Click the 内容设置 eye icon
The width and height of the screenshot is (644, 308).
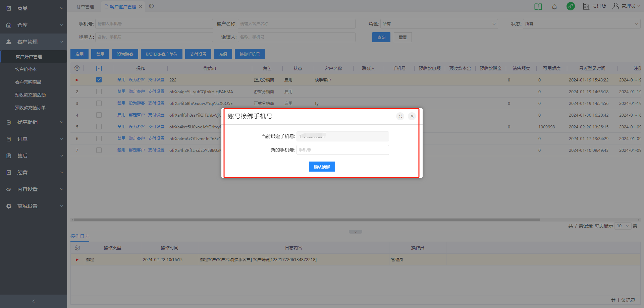(x=9, y=189)
